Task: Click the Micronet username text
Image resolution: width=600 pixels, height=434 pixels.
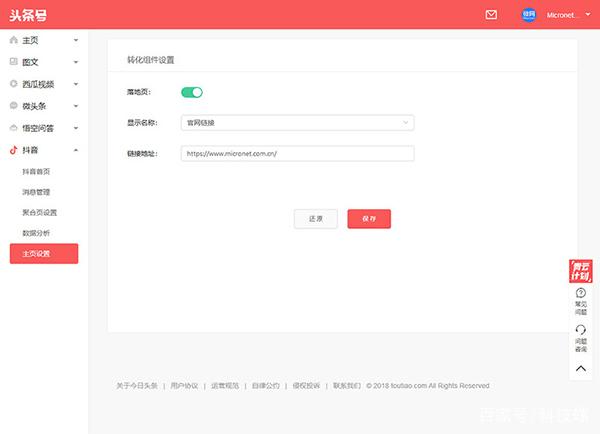Action: (x=561, y=15)
